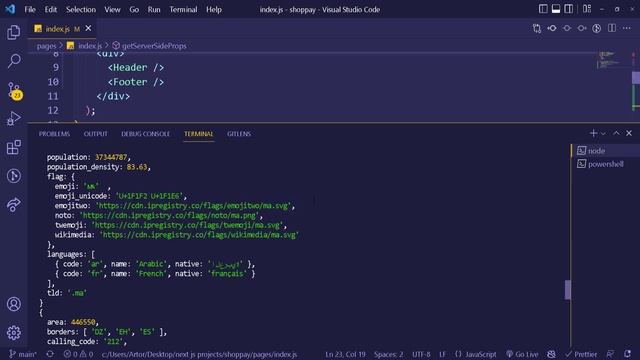Close the index.js editor tab

point(88,29)
